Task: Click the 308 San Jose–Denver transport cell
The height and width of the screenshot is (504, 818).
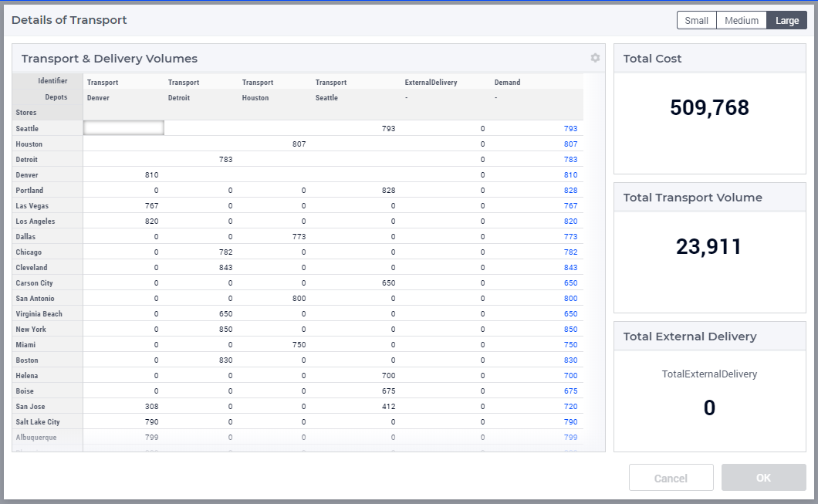Action: coord(123,407)
